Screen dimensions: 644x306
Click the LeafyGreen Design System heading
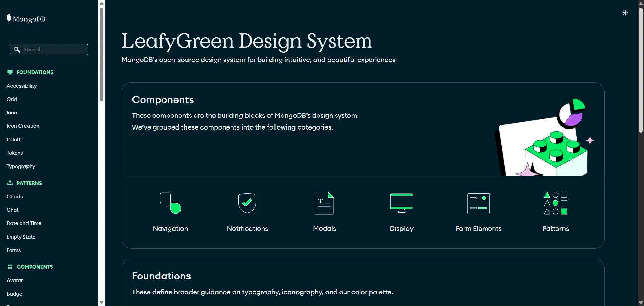click(x=247, y=41)
